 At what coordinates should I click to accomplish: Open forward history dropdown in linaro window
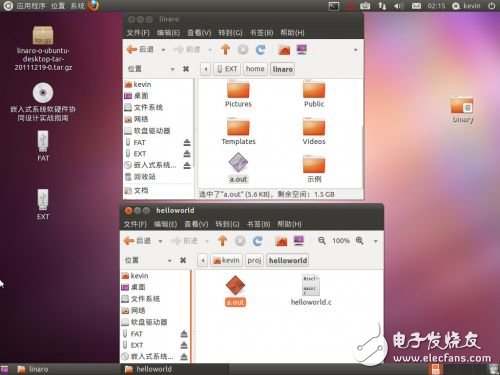tap(210, 50)
